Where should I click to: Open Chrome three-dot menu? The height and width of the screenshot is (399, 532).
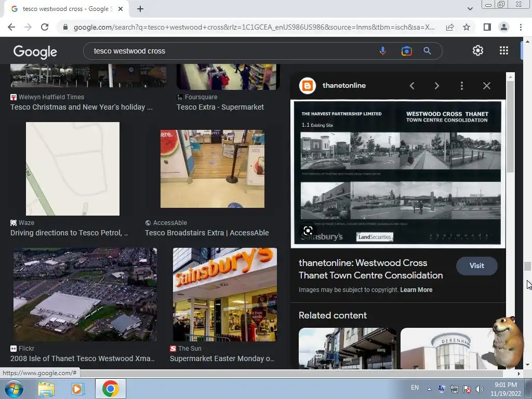click(x=521, y=27)
